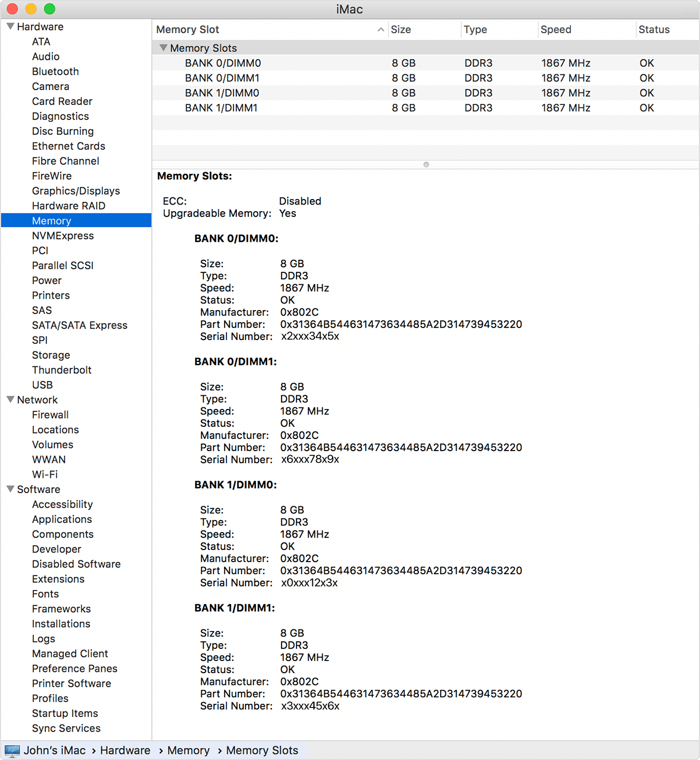Screen dimensions: 700x760
Task: Collapse the Memory Slots disclosure triangle
Action: point(163,48)
